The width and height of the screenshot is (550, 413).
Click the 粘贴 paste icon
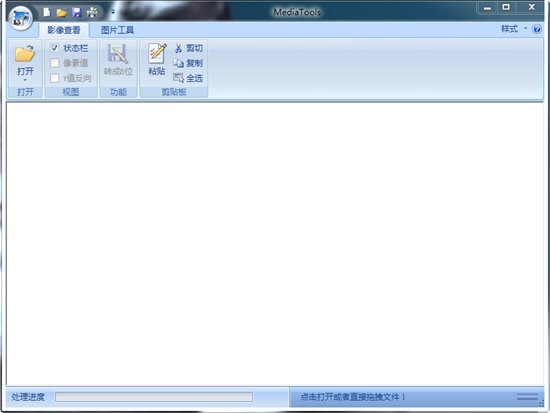coord(157,54)
